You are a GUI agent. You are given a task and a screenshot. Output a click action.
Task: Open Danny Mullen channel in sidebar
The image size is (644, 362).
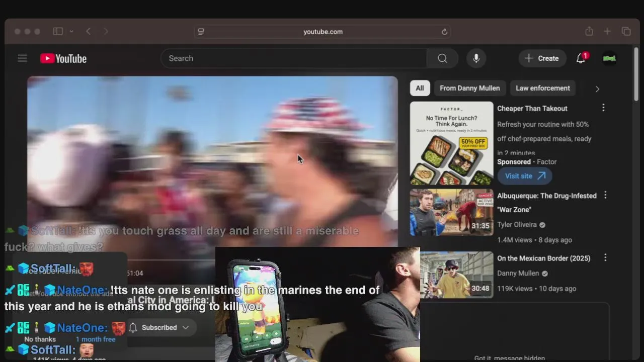point(518,274)
